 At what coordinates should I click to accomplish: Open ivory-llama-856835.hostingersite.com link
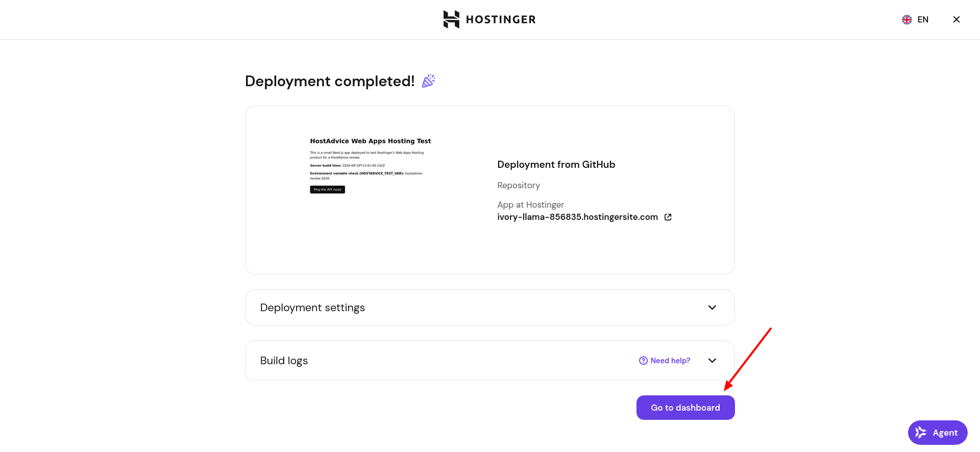point(577,217)
